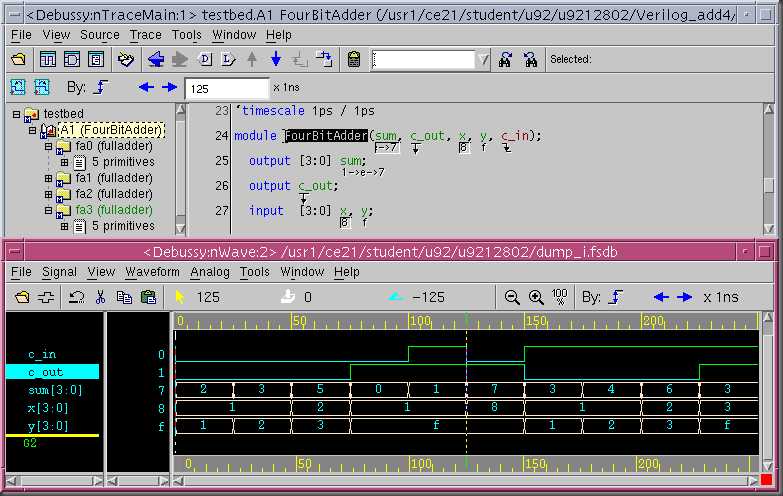This screenshot has width=783, height=496.
Task: Open the File menu in nTrace
Action: tap(21, 35)
